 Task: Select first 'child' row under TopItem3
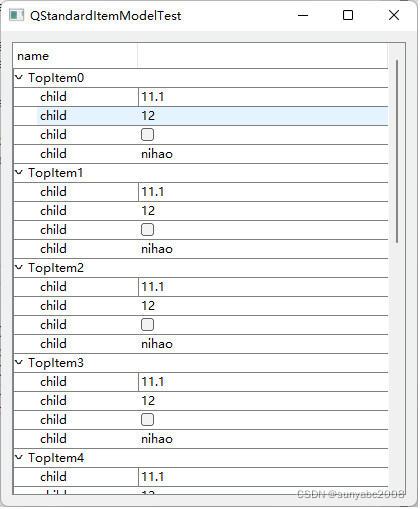53,382
